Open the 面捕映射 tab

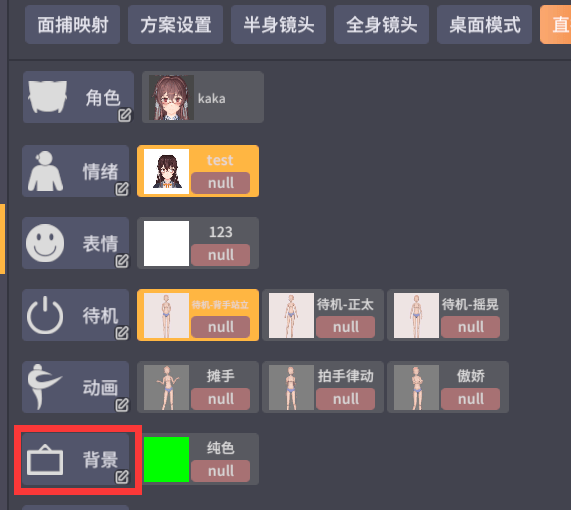tap(72, 25)
